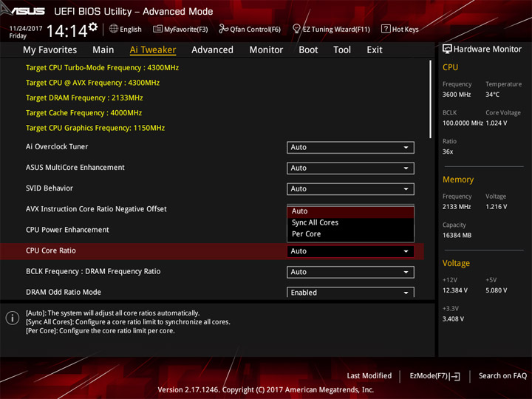Image resolution: width=532 pixels, height=399 pixels.
Task: Click the CPU heading in Hardware Monitor
Action: [450, 67]
